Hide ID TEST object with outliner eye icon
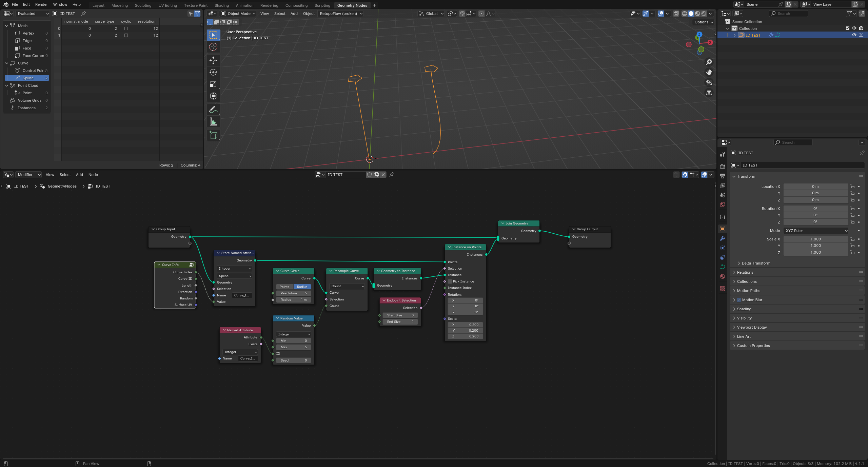Viewport: 868px width, 467px height. point(854,35)
